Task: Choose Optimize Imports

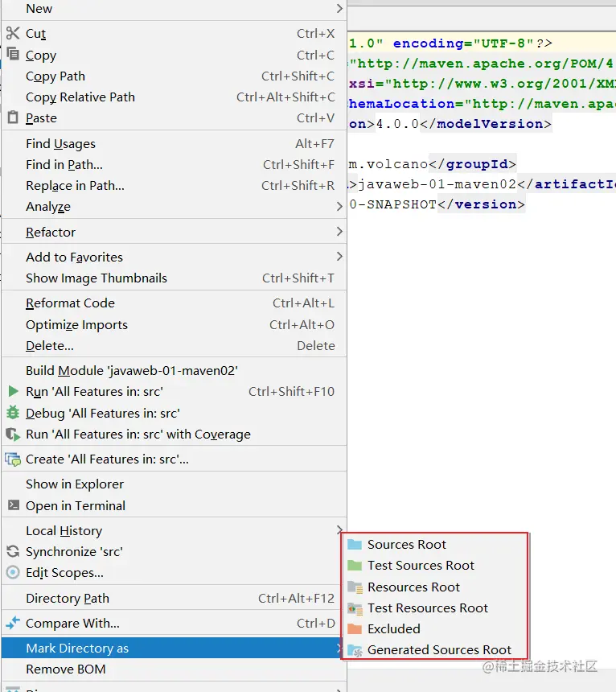Action: tap(175, 324)
